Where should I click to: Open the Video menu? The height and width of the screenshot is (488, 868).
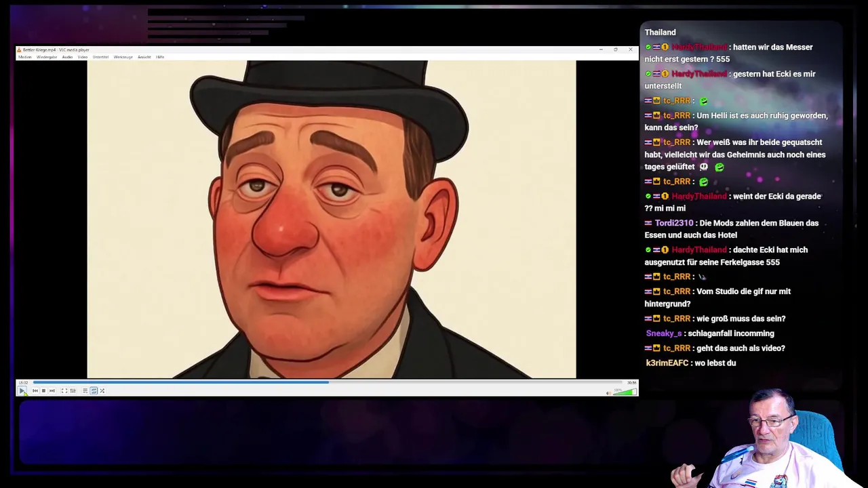click(x=83, y=57)
